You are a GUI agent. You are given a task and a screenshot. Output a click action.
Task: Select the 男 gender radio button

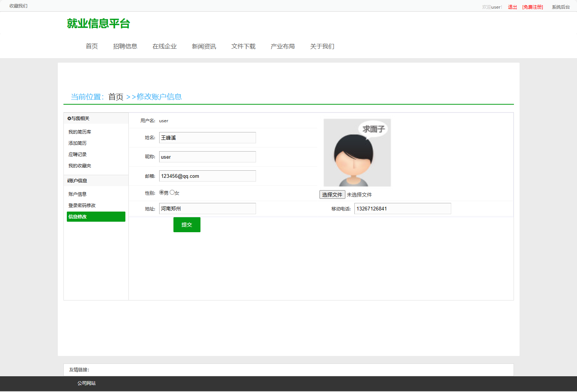[161, 192]
